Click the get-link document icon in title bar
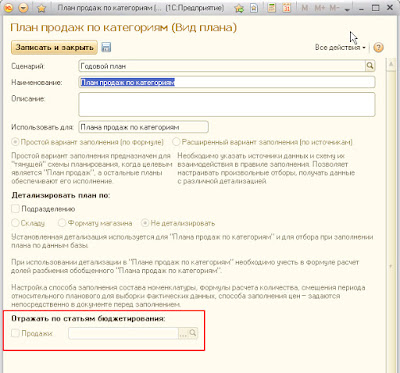 (254, 8)
